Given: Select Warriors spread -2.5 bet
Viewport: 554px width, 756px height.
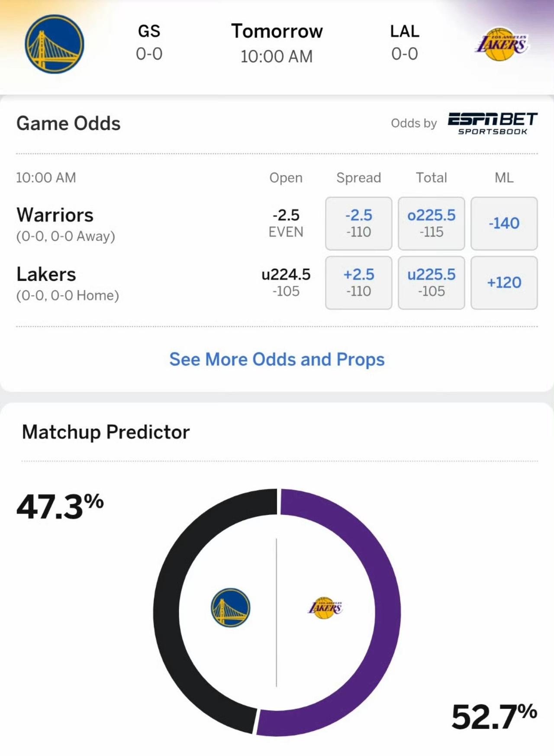Looking at the screenshot, I should (x=358, y=223).
